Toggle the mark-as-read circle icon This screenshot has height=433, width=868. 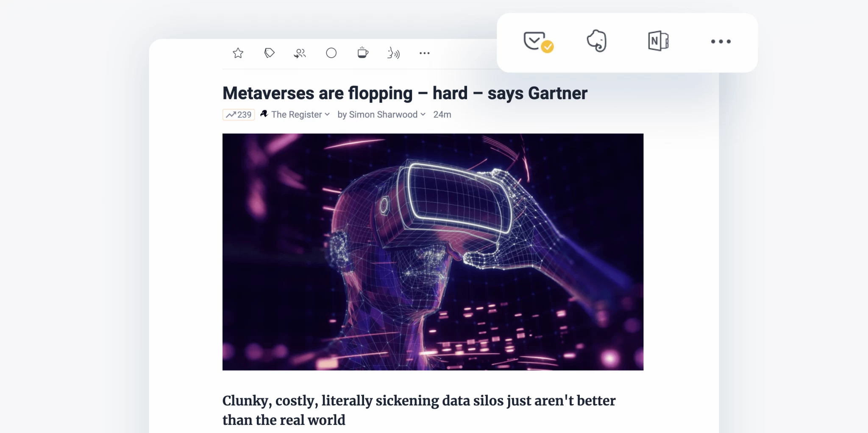331,53
